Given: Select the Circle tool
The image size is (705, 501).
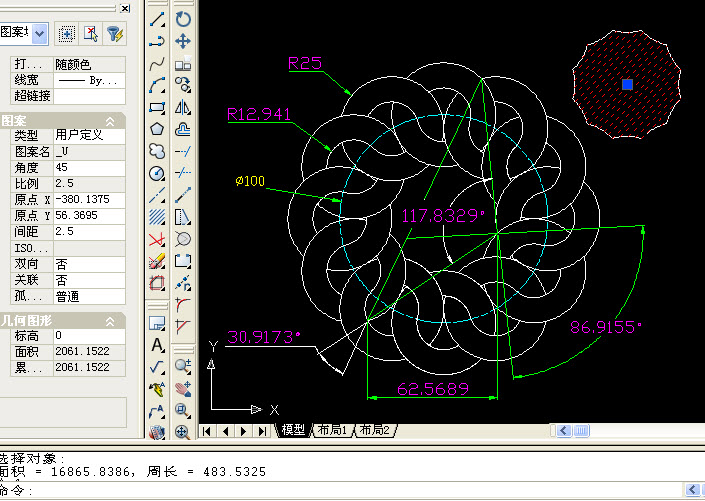Looking at the screenshot, I should pos(157,173).
